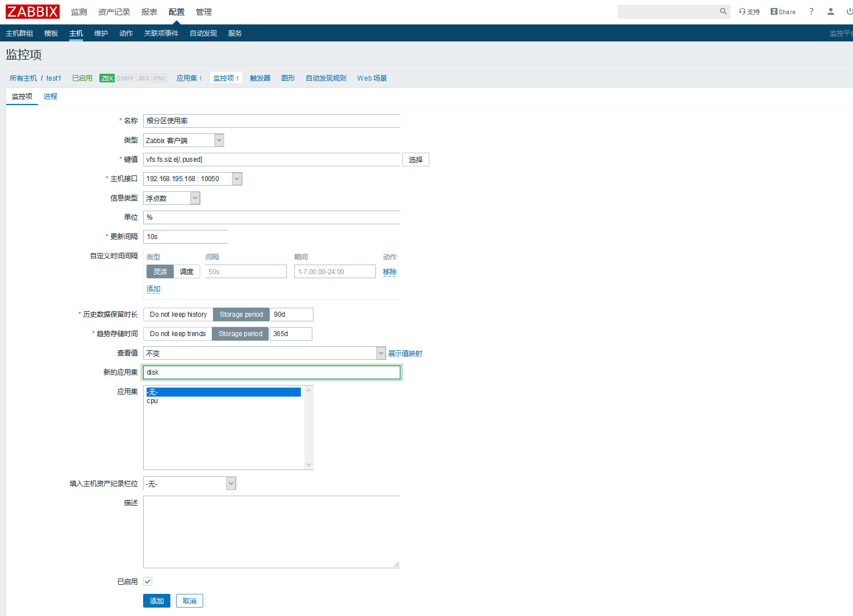
Task: Open the 配置 top menu
Action: pos(177,12)
